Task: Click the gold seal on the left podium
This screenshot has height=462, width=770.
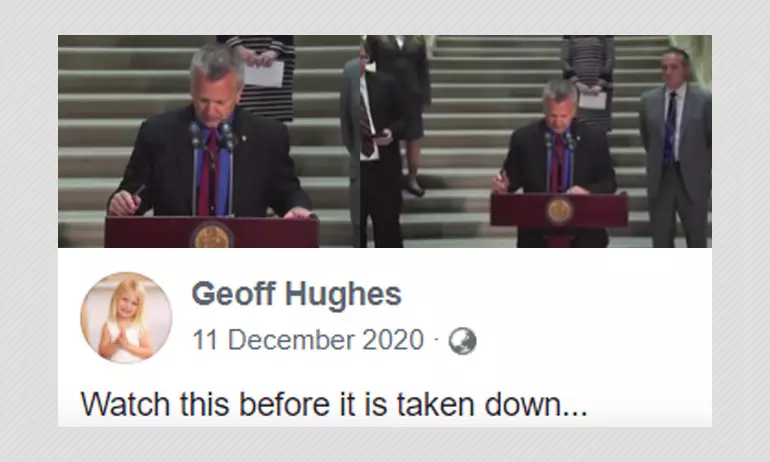Action: point(212,236)
